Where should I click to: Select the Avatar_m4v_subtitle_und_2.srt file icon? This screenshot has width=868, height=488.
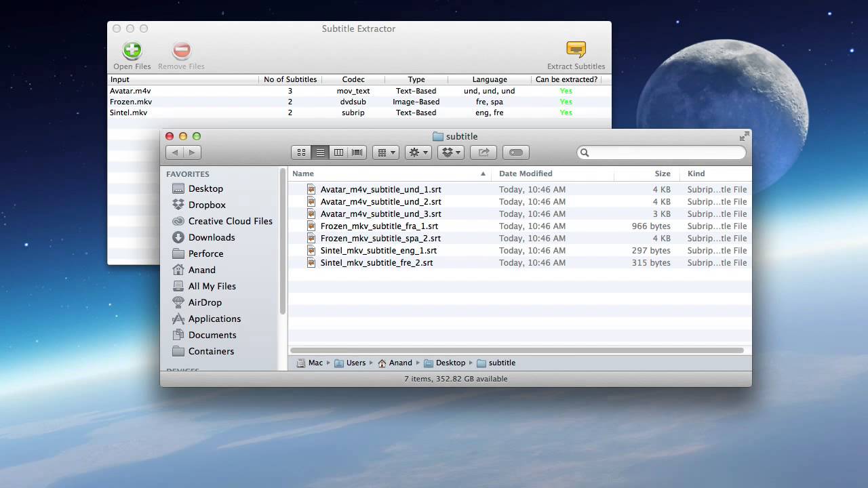pos(311,201)
